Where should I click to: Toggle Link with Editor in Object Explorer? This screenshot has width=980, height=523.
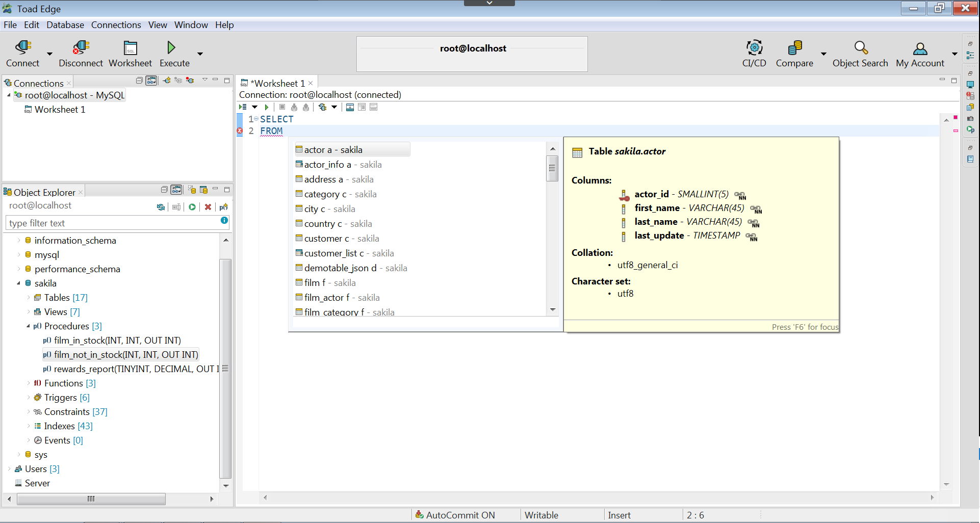pos(176,190)
